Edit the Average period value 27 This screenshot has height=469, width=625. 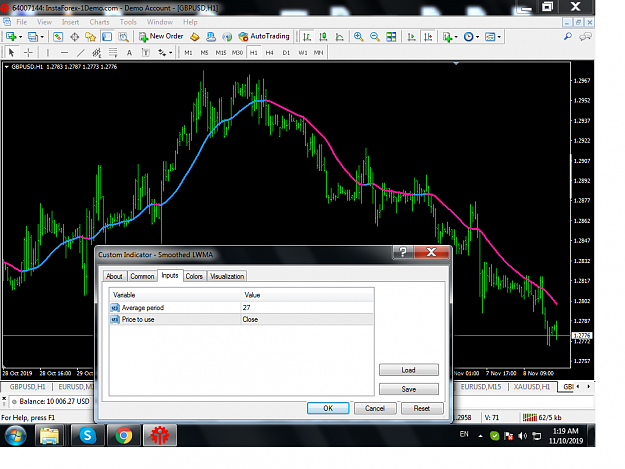(307, 308)
